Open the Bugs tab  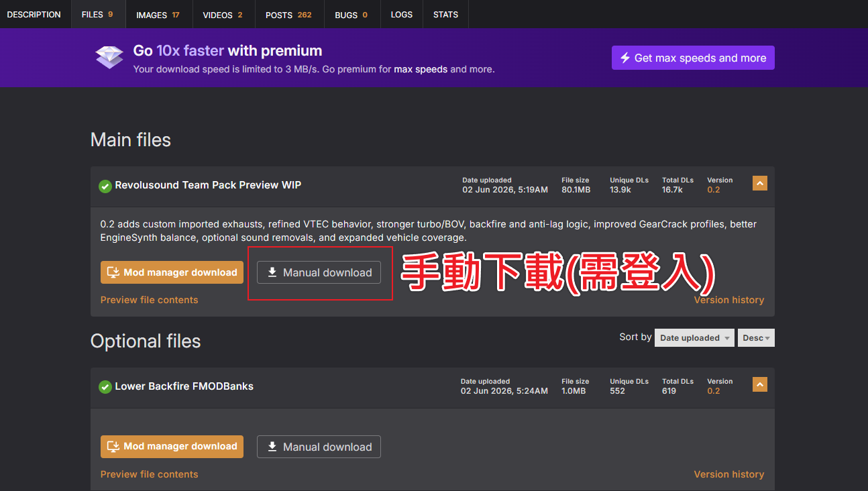(351, 14)
